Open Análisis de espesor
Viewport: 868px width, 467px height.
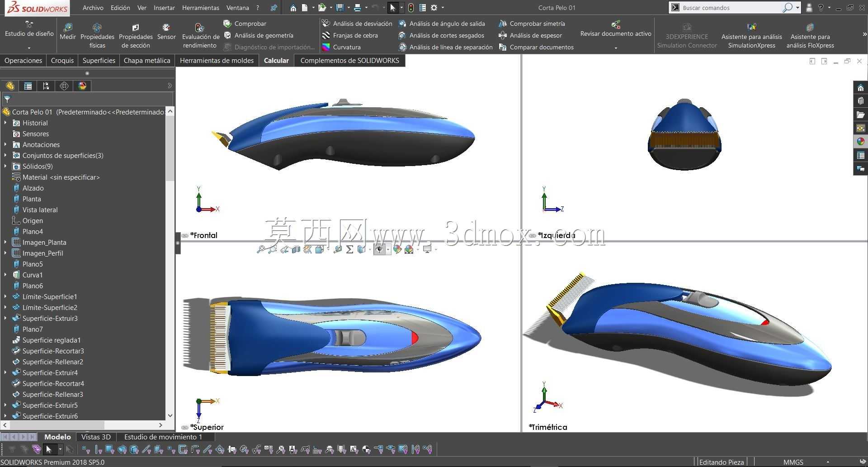point(530,35)
